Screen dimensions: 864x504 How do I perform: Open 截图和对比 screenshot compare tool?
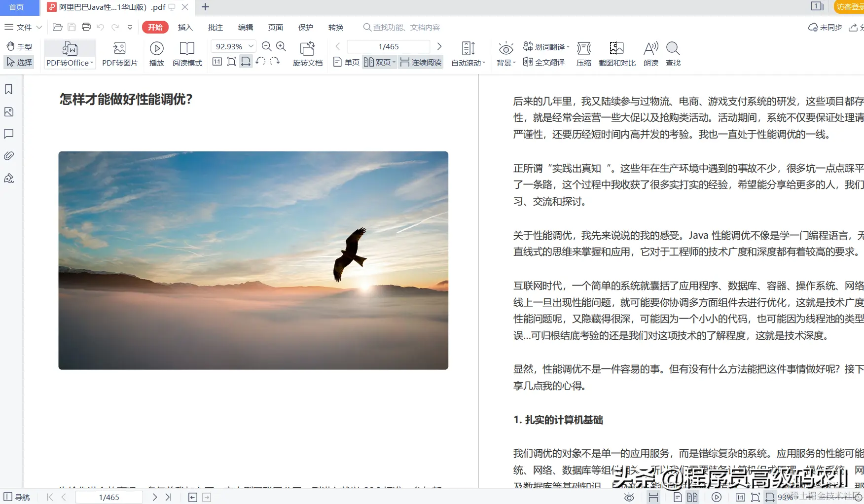tap(616, 53)
